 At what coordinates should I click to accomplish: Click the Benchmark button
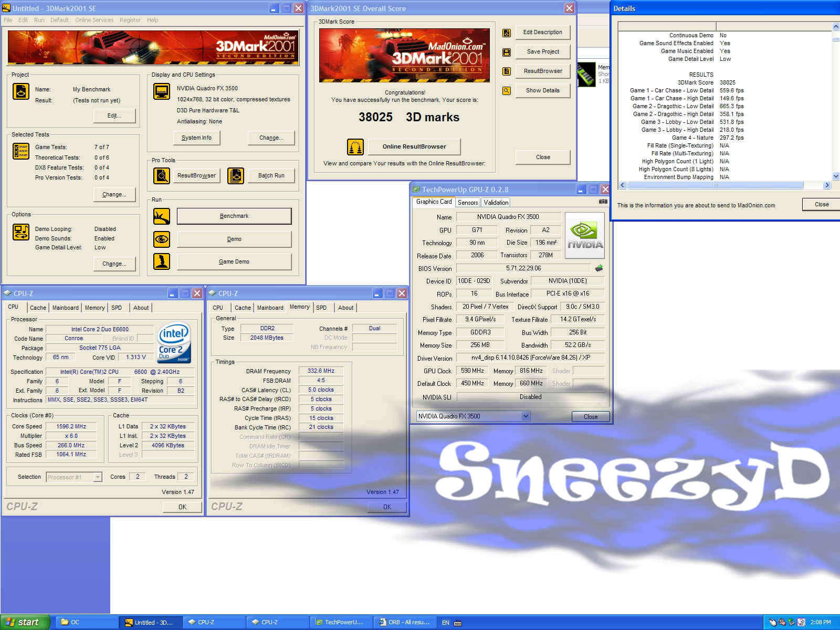coord(234,216)
